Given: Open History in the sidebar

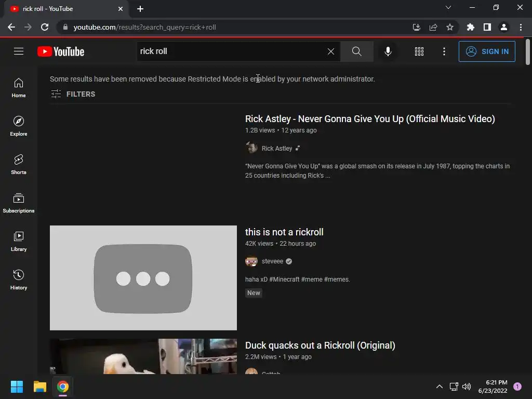Looking at the screenshot, I should click(19, 280).
